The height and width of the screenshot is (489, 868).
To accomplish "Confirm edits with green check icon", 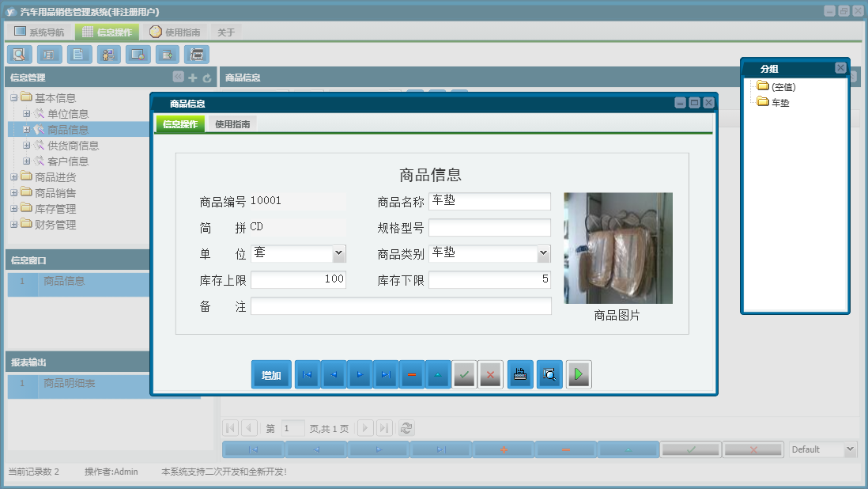I will click(464, 374).
